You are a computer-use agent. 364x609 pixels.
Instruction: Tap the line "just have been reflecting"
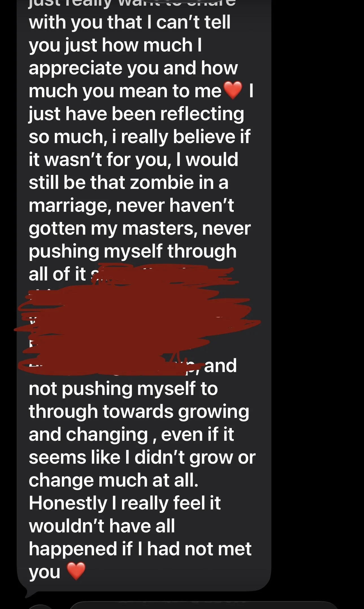pos(136,115)
